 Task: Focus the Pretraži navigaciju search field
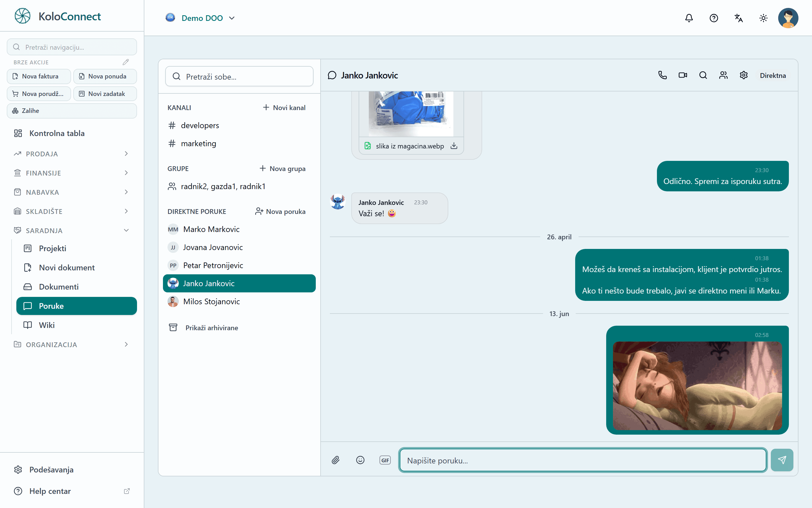point(72,47)
